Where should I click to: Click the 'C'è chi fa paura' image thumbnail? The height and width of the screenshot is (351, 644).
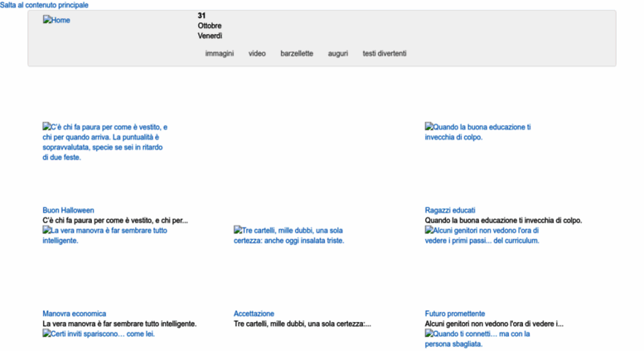click(105, 142)
